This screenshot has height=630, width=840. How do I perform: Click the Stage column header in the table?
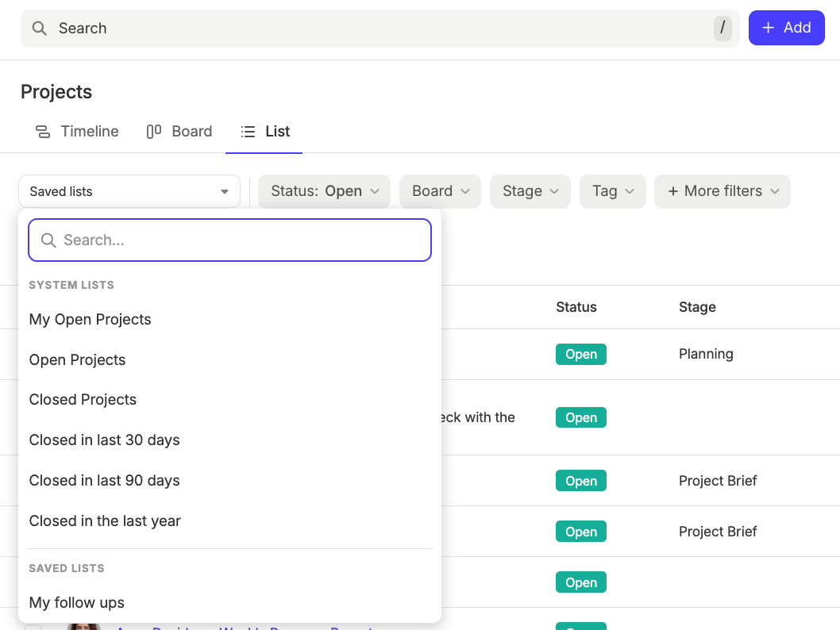pyautogui.click(x=698, y=307)
